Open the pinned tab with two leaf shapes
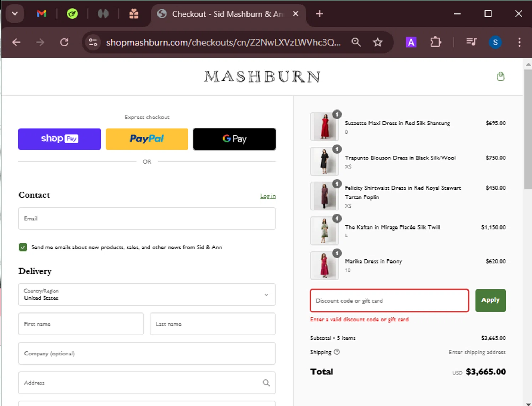The height and width of the screenshot is (406, 532). coord(103,14)
